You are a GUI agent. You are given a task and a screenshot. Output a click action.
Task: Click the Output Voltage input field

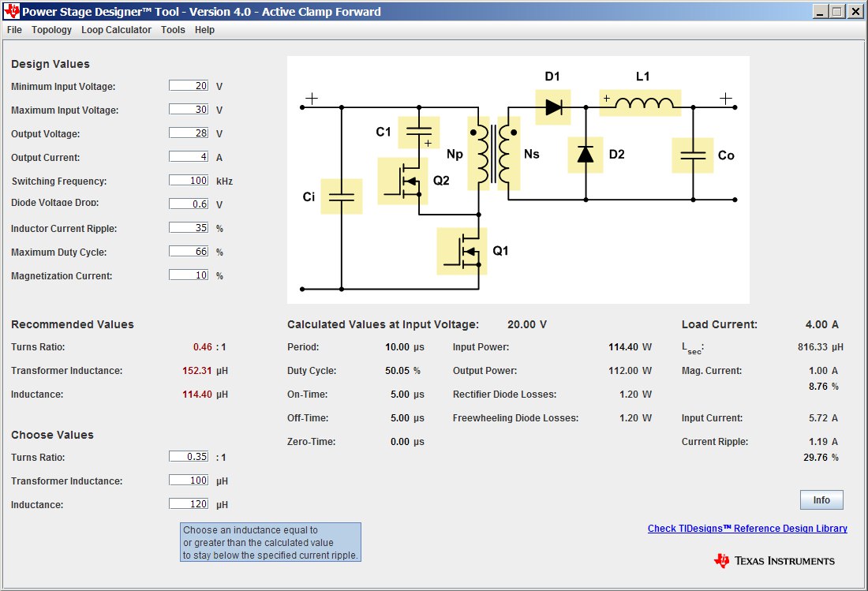tap(189, 133)
